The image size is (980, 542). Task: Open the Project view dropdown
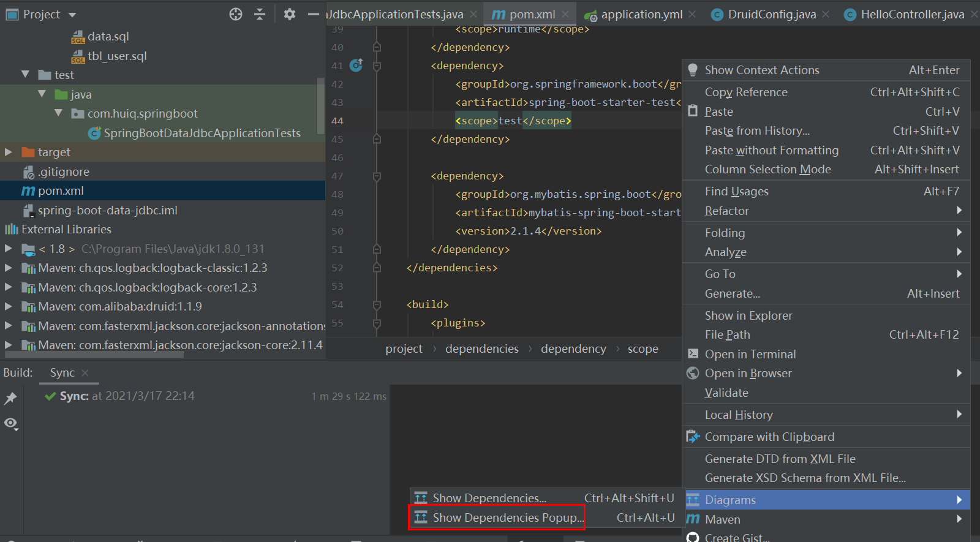pos(72,15)
